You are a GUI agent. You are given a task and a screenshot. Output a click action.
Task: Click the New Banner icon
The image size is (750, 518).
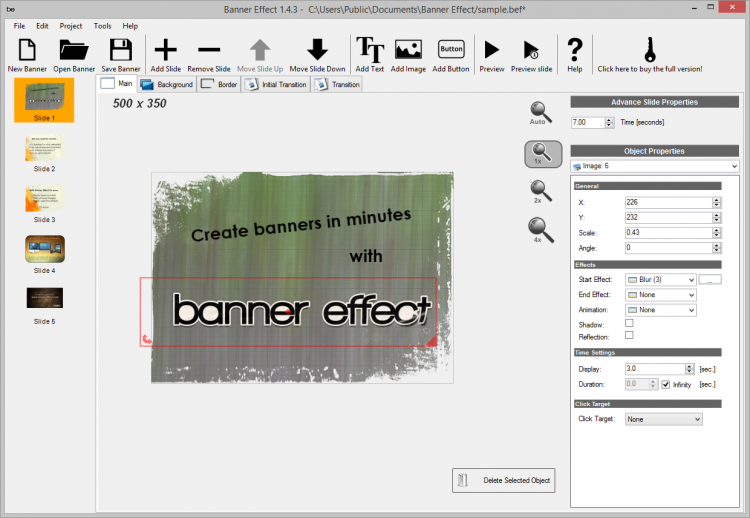coord(27,50)
